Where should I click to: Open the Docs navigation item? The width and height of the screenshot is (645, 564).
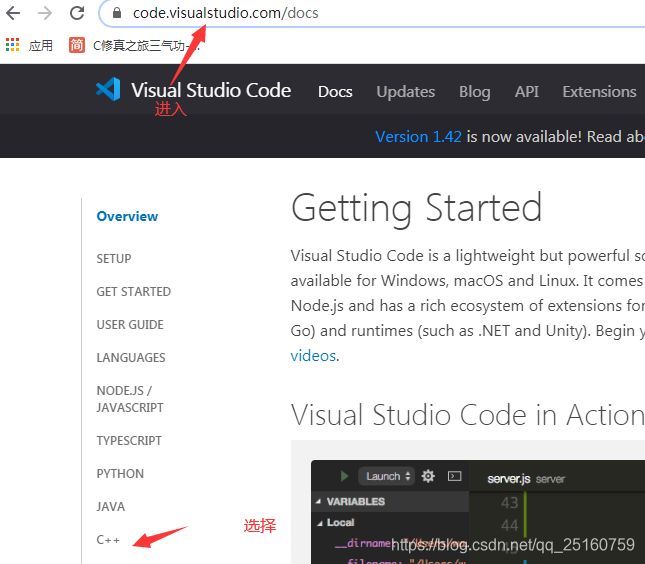335,92
